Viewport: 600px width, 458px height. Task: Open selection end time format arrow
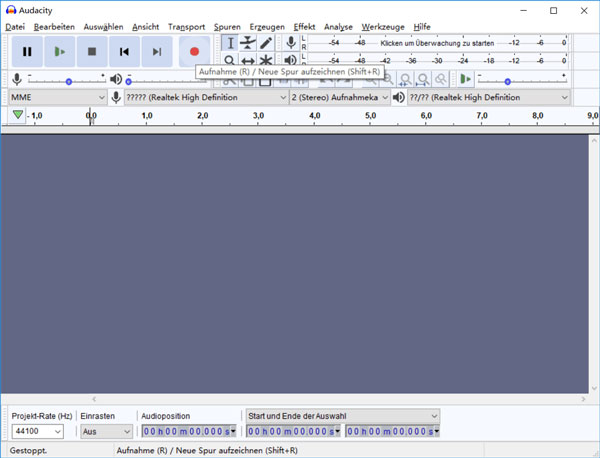(437, 432)
